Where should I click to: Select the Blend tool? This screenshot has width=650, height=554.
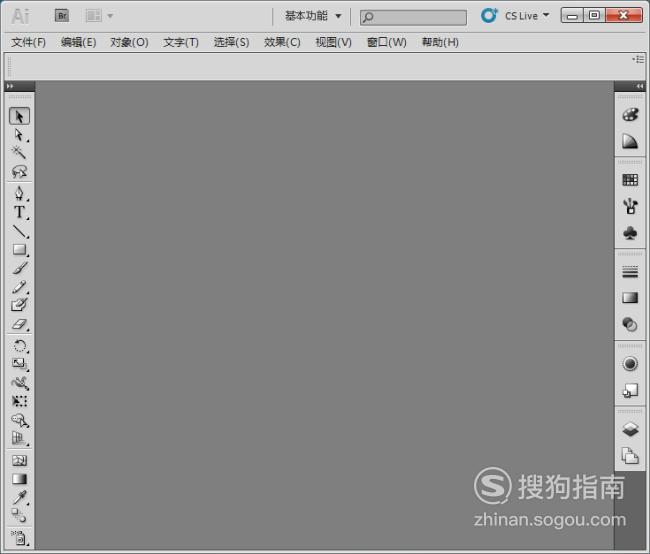point(19,515)
